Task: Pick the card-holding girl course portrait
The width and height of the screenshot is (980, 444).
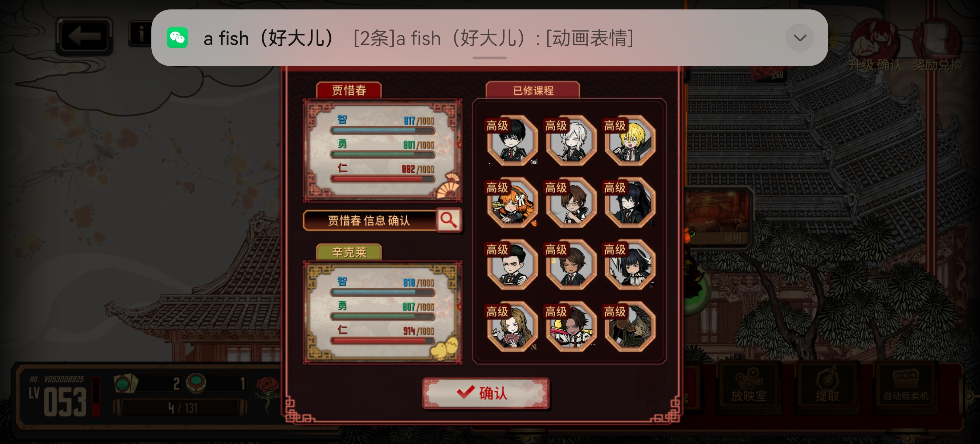Action: click(x=512, y=326)
